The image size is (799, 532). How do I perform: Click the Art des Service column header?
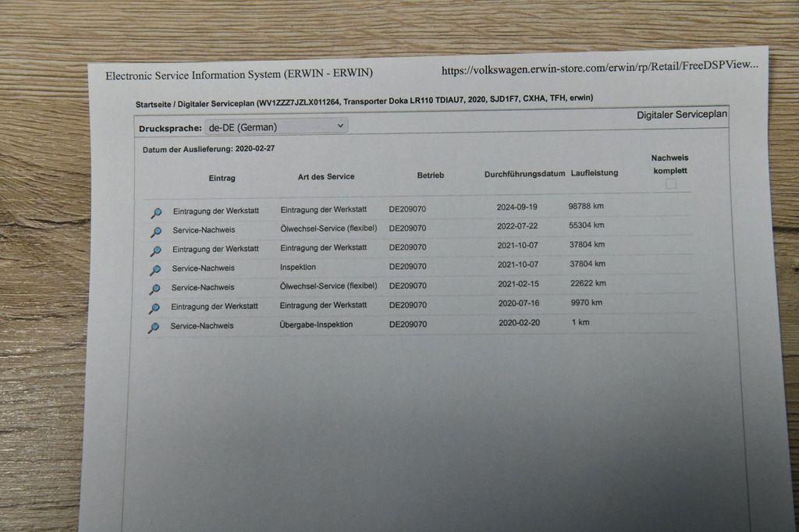pyautogui.click(x=326, y=176)
